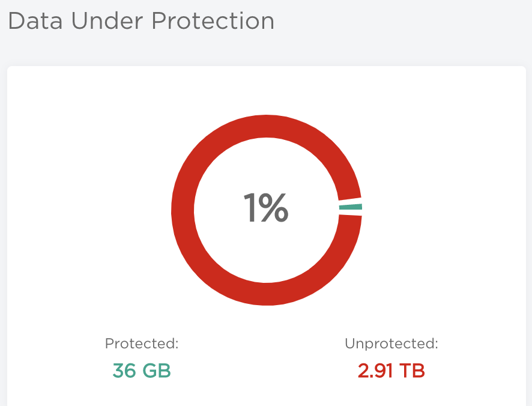The height and width of the screenshot is (406, 532).
Task: Select the Unprotected: legend label
Action: (x=391, y=344)
